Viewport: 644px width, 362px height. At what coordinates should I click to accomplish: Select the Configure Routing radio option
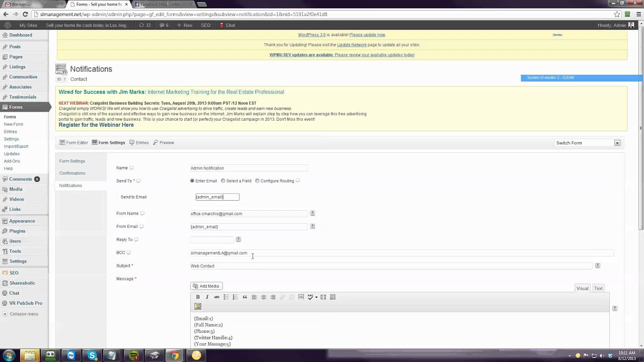tap(257, 181)
